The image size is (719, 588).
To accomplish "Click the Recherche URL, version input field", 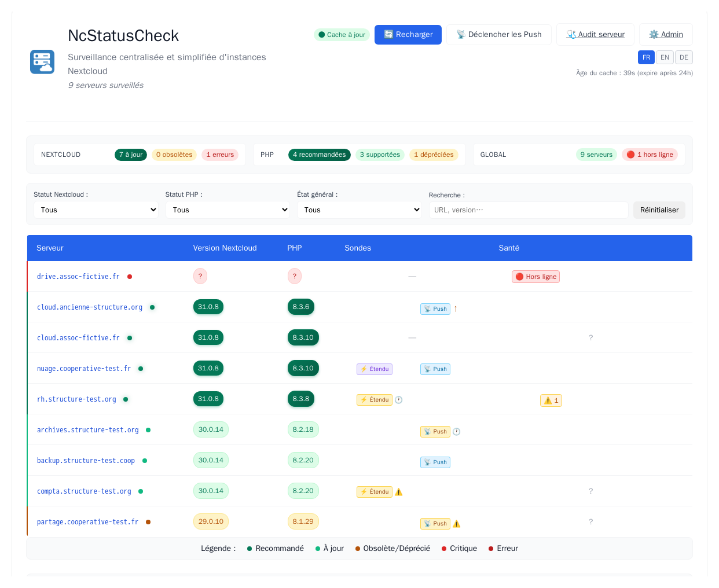I will [529, 210].
